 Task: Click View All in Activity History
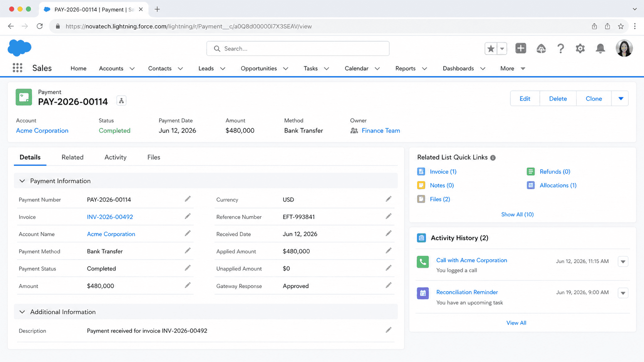(x=516, y=323)
